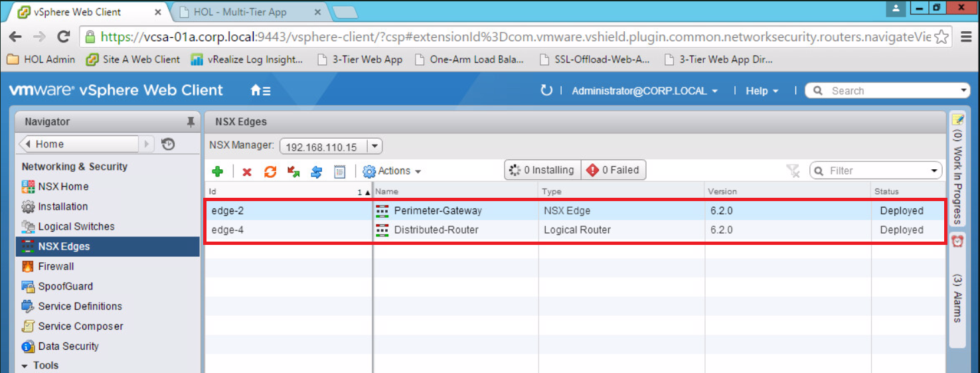
Task: Focus the Filter text field
Action: [x=876, y=171]
